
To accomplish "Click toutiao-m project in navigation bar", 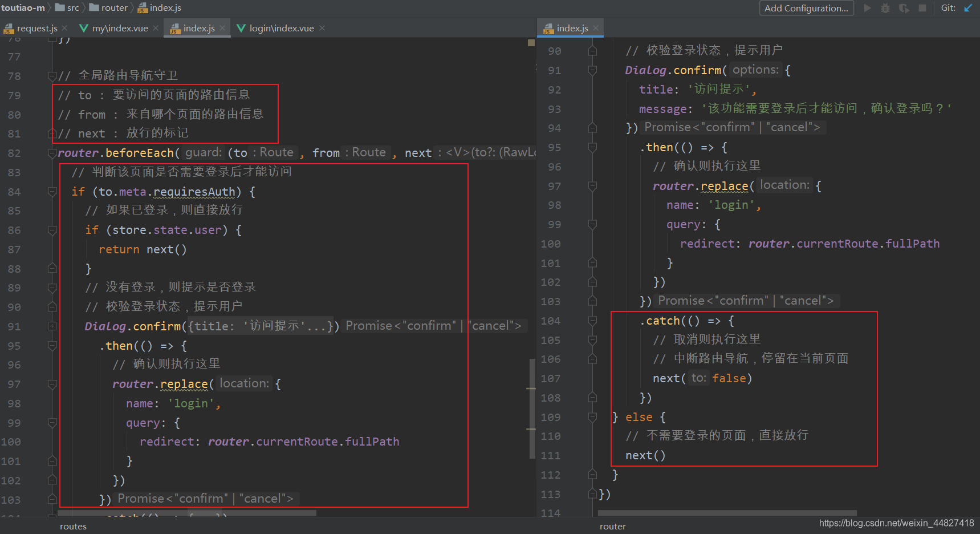I will 23,7.
